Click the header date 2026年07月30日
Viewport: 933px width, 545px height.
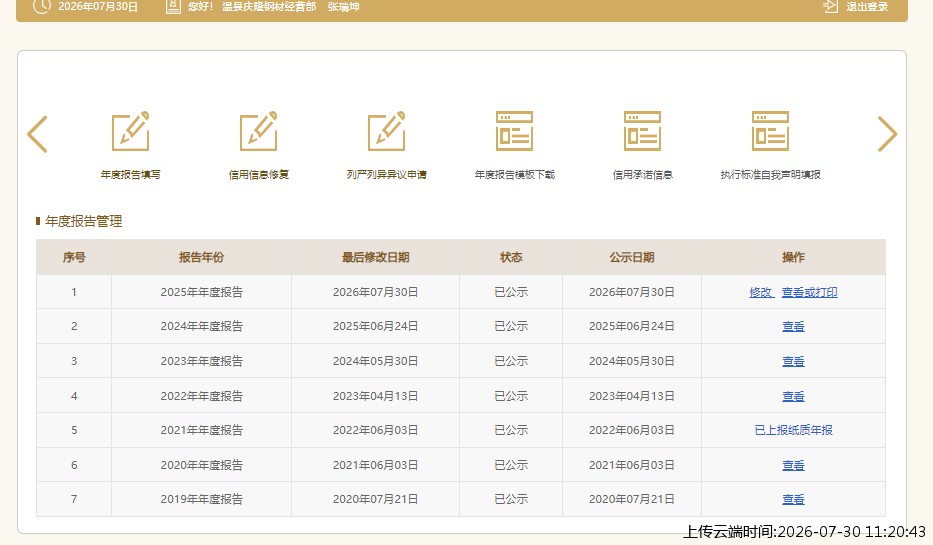pos(98,7)
